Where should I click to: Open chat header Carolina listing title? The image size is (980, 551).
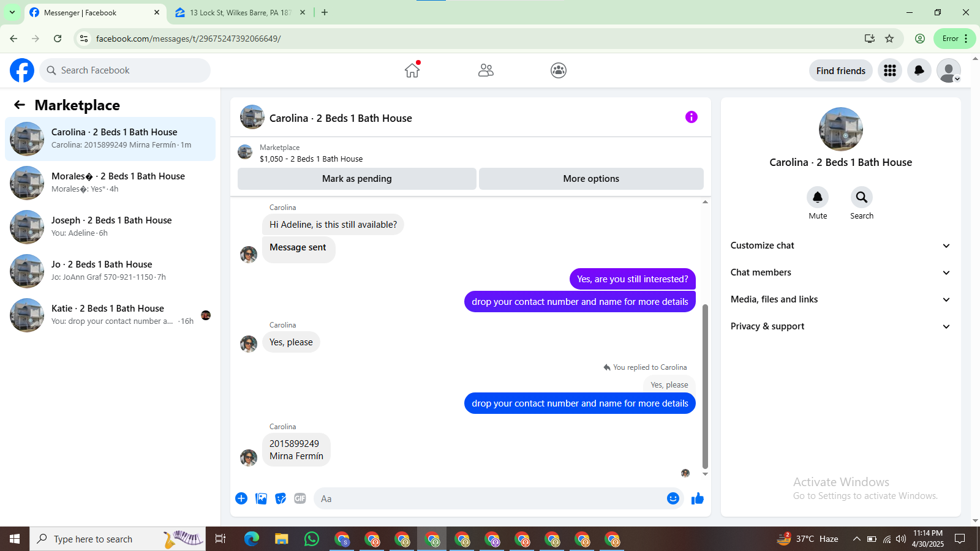[341, 118]
